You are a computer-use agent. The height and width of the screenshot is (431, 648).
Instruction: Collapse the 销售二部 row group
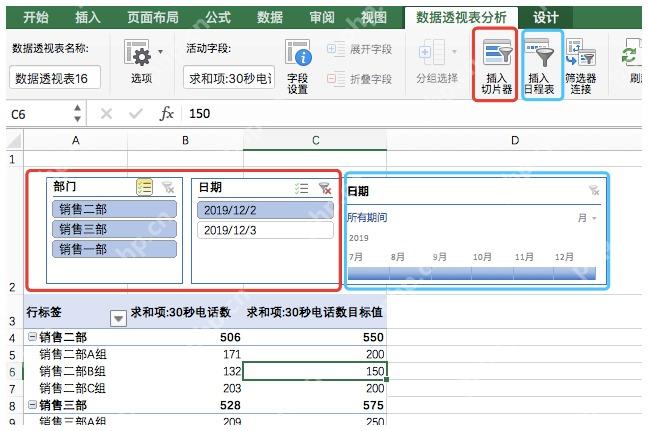[x=32, y=337]
